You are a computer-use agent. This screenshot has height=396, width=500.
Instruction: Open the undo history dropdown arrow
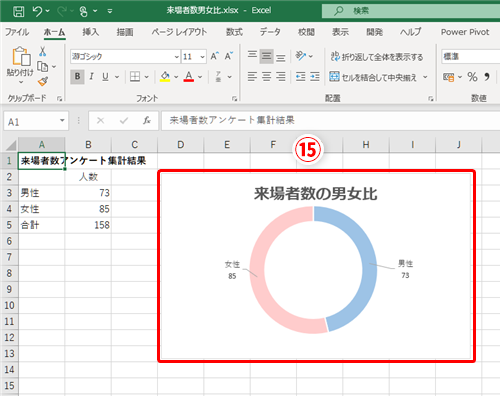click(x=47, y=12)
